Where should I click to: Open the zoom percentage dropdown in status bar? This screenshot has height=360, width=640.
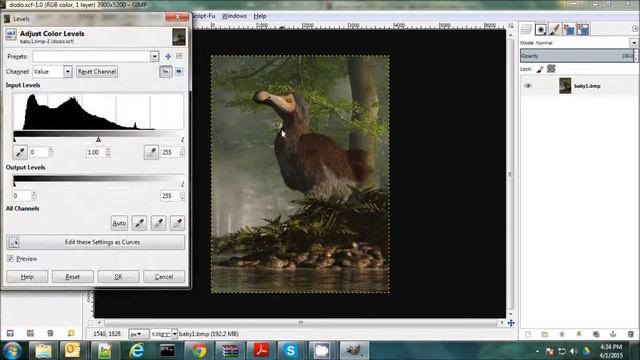click(x=174, y=334)
